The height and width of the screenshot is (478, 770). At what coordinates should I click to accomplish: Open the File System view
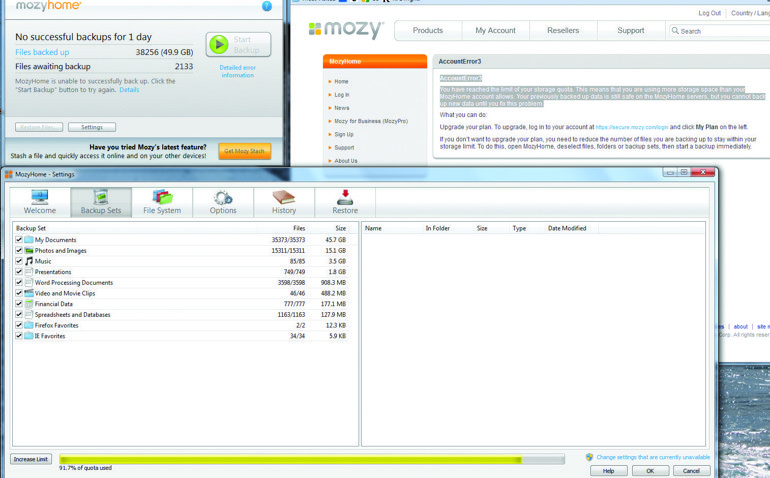click(162, 201)
